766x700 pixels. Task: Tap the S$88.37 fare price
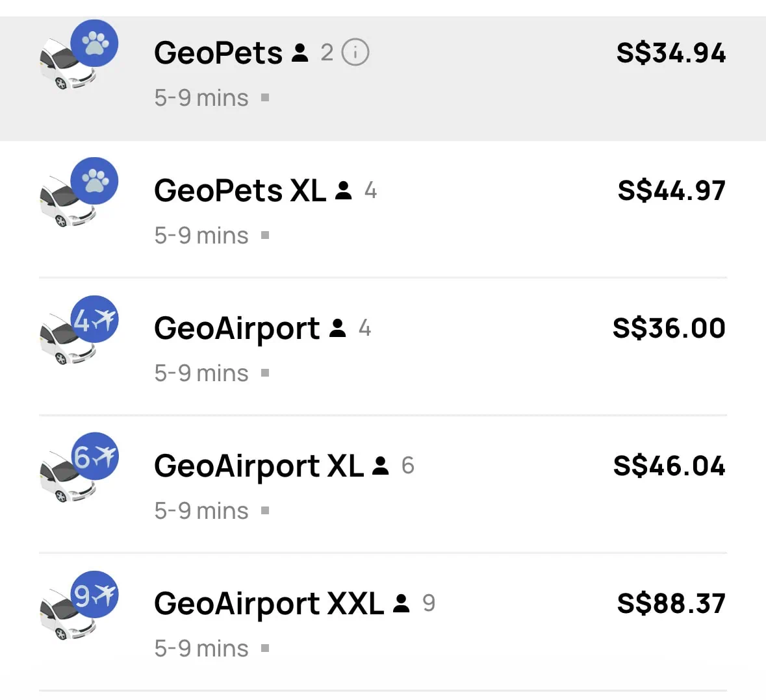click(x=670, y=604)
